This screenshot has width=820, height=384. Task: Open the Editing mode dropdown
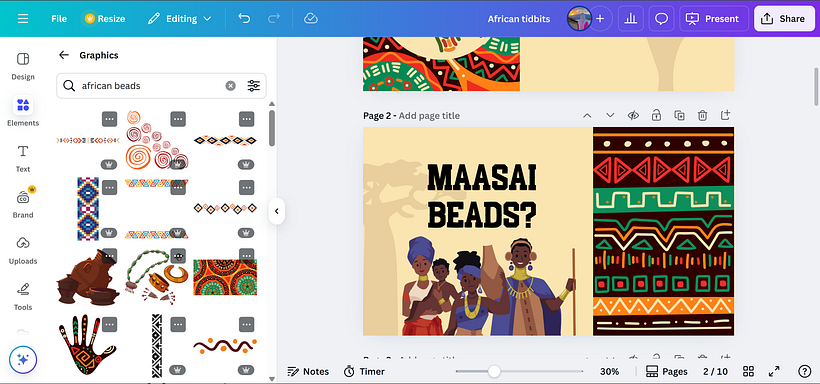point(179,19)
